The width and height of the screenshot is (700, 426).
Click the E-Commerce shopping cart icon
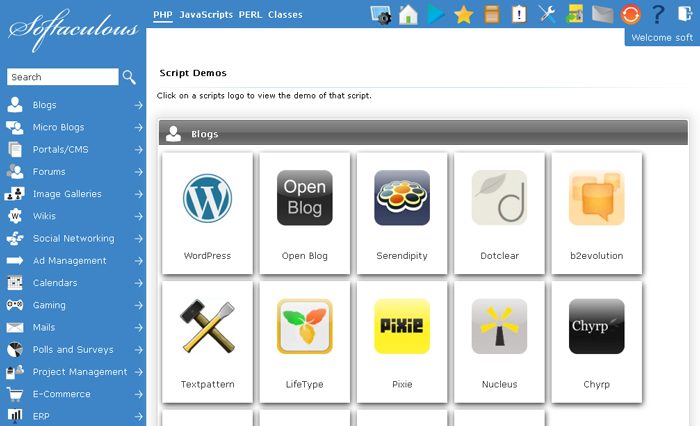coord(15,394)
